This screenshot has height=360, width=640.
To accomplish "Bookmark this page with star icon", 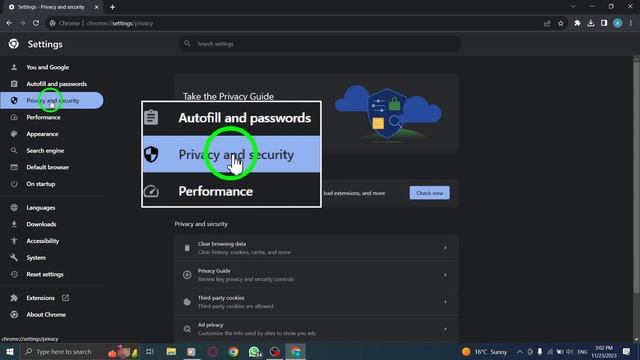I will tap(561, 23).
